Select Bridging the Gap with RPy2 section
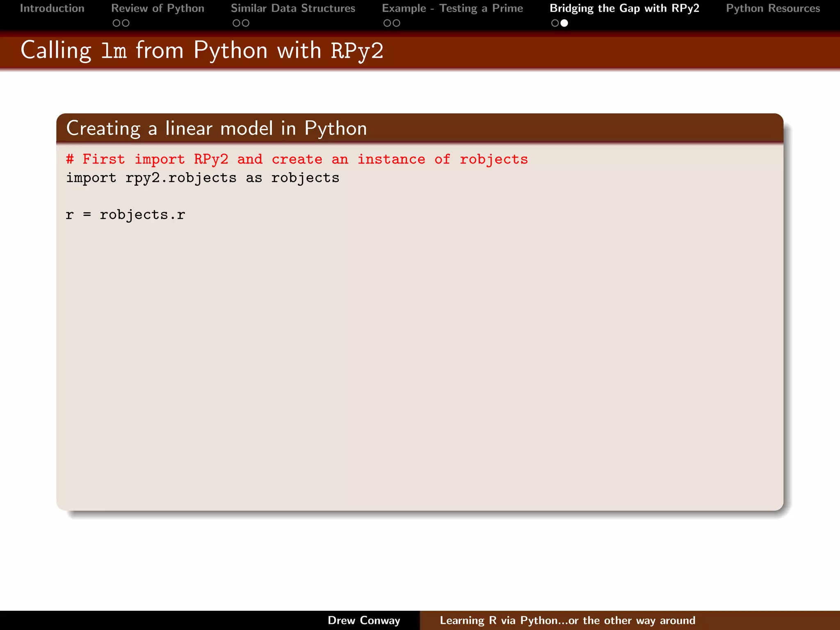 [x=624, y=8]
